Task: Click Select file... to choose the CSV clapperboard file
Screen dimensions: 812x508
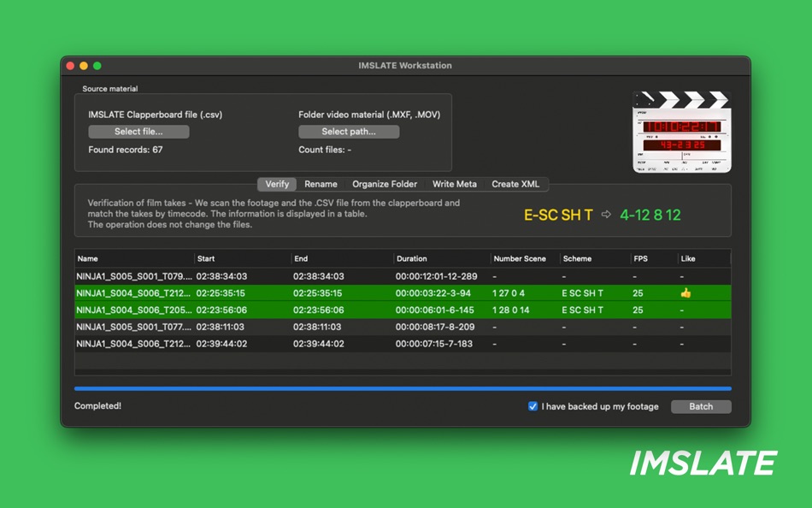Action: [138, 131]
